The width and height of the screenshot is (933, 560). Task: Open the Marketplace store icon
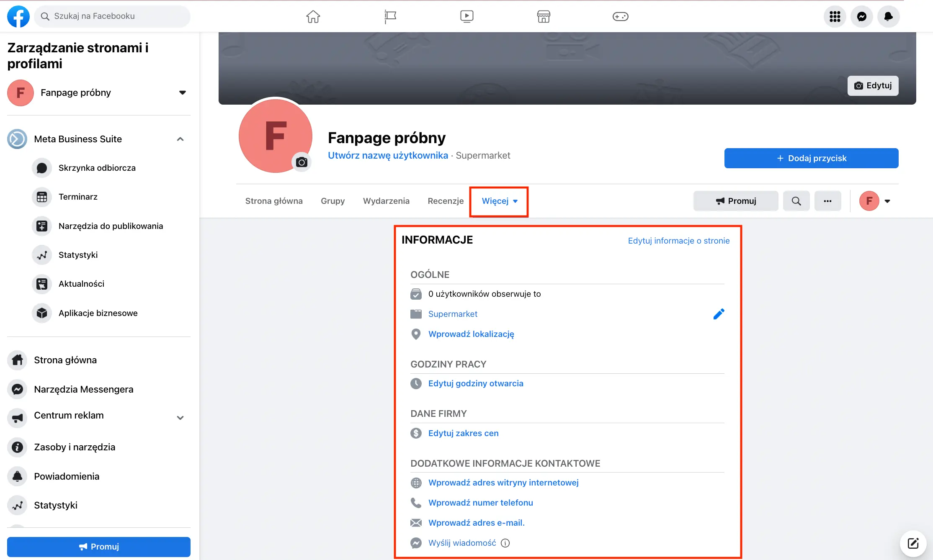(543, 17)
